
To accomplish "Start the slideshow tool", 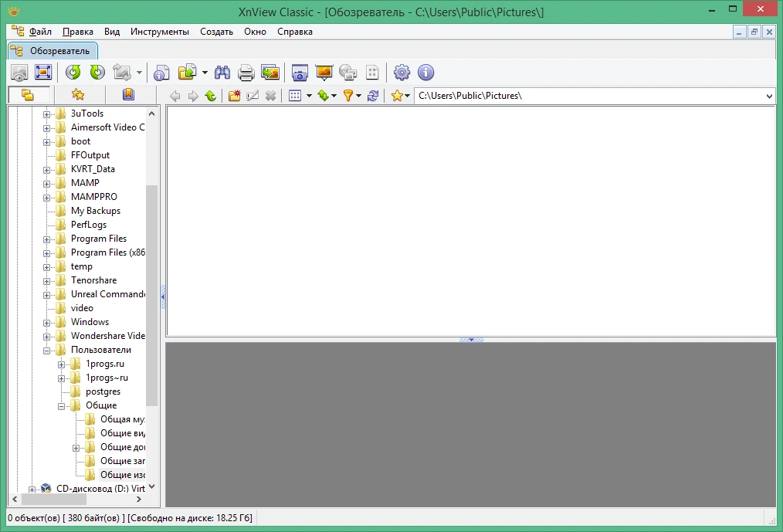I will 324,73.
